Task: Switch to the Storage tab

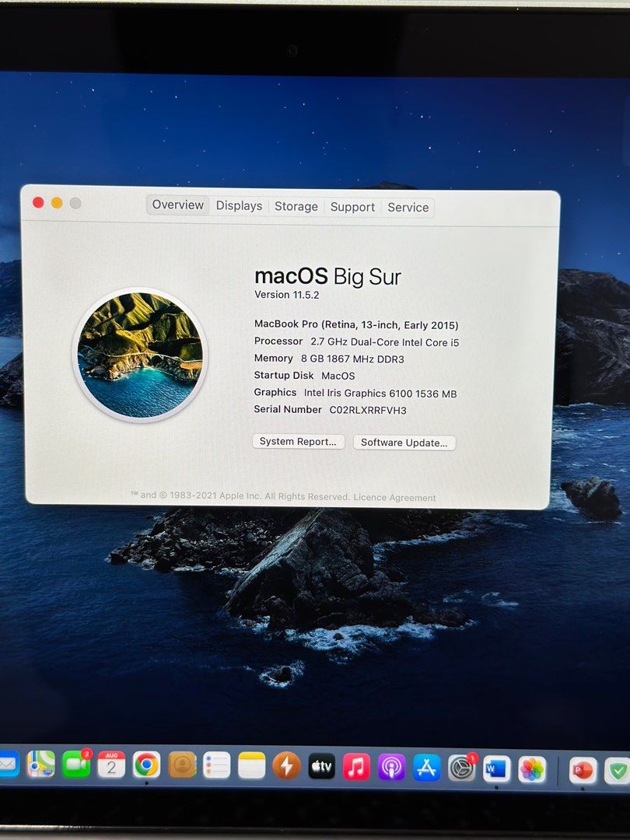Action: pos(296,206)
